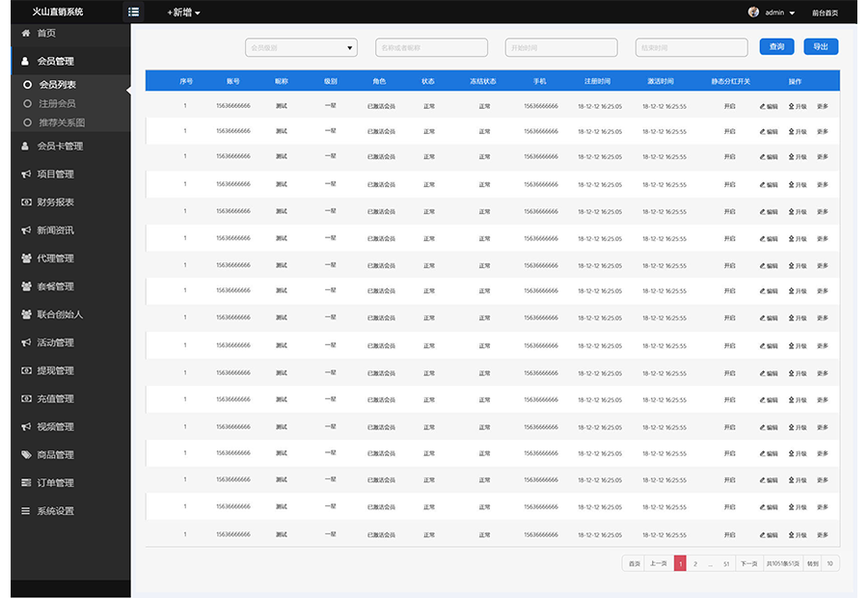Open the admin account dropdown arrow
868x598 pixels.
(792, 13)
